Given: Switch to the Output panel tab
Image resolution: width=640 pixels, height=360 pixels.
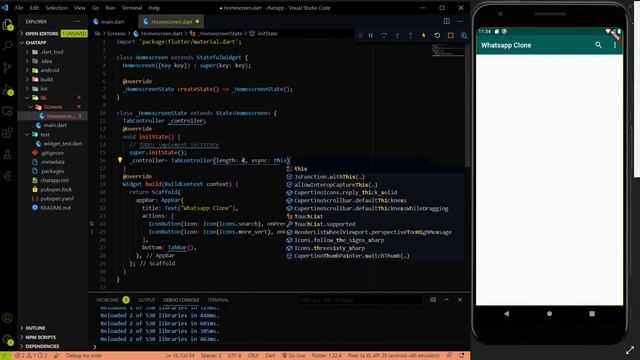Looking at the screenshot, I should click(147, 300).
